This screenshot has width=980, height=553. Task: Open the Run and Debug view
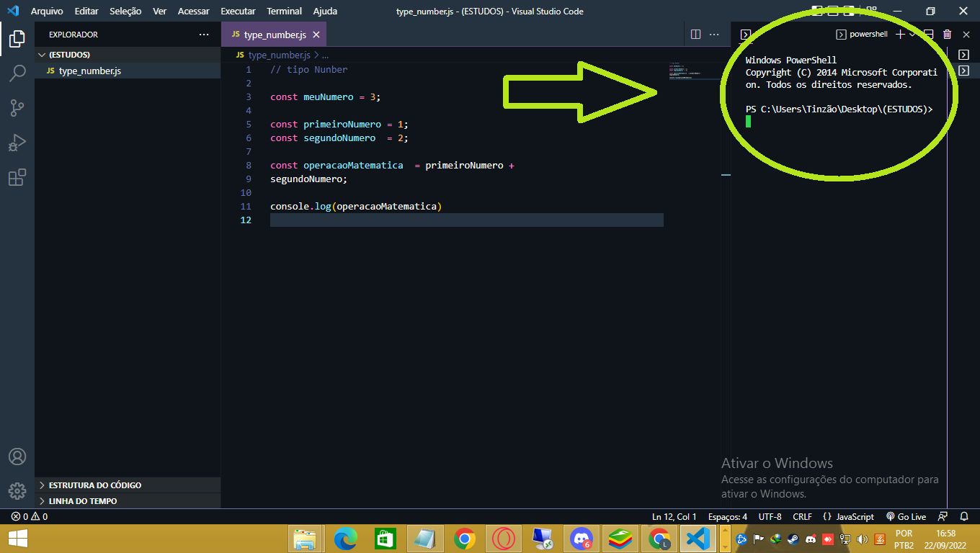tap(17, 143)
